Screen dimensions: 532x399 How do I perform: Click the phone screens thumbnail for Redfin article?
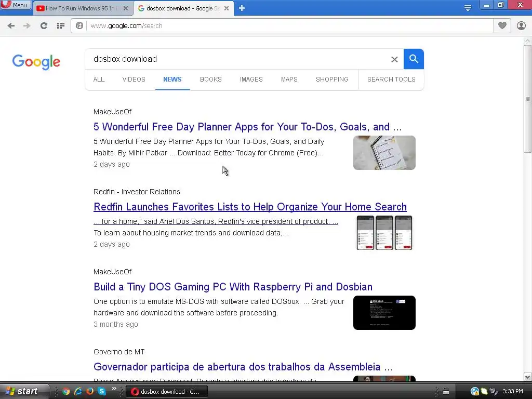pyautogui.click(x=384, y=233)
